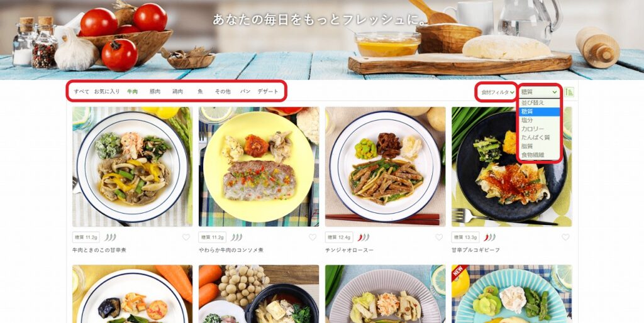Open the 食材フィルタ dropdown

[x=497, y=92]
